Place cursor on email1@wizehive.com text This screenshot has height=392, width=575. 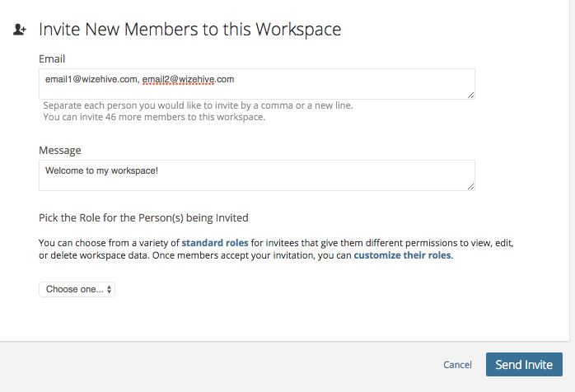pos(91,80)
